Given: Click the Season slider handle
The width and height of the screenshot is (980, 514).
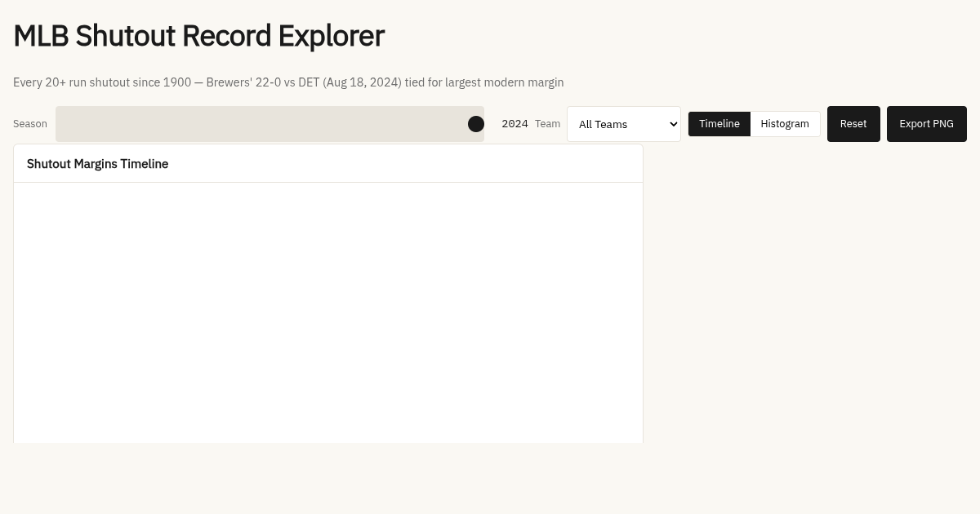Looking at the screenshot, I should coord(476,124).
